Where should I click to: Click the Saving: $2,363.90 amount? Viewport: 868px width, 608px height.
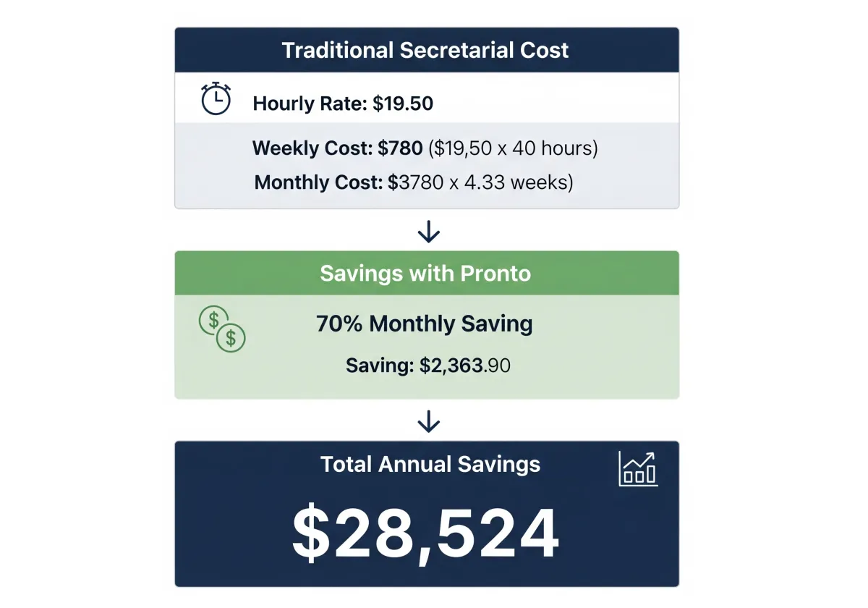pos(428,366)
